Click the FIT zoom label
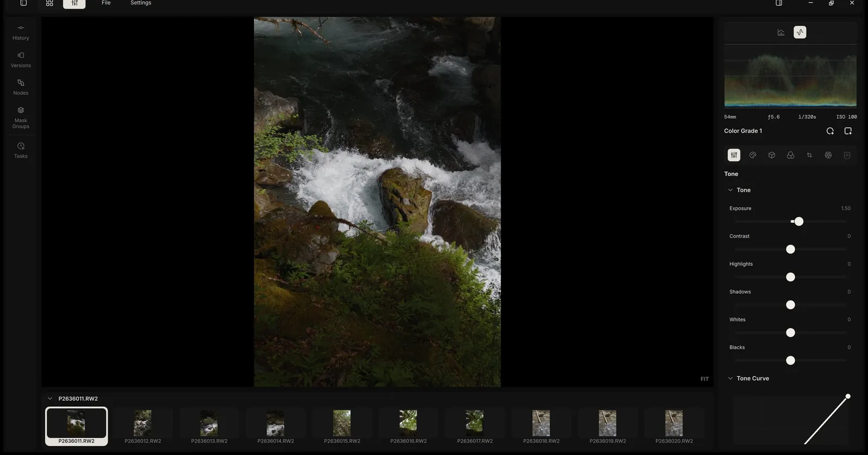Image resolution: width=868 pixels, height=455 pixels. (704, 379)
